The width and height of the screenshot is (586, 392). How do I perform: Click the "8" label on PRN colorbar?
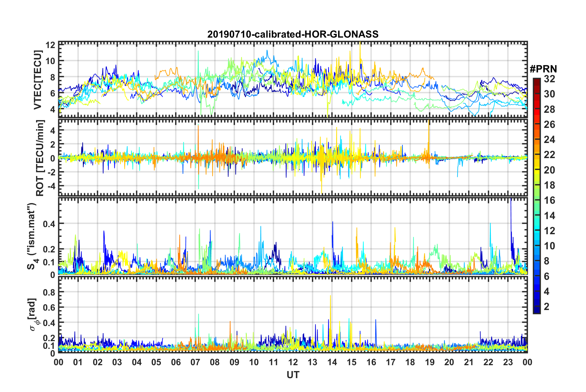547,261
